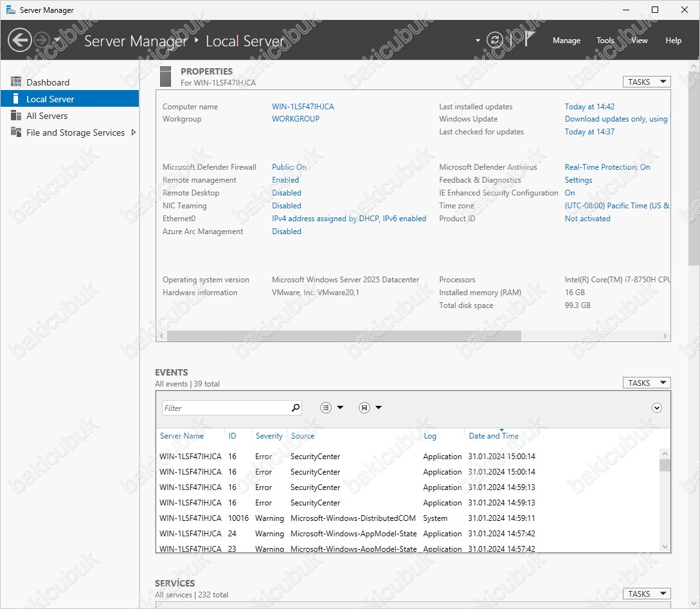
Task: Click the Events list scroll-down arrow
Action: 665,547
